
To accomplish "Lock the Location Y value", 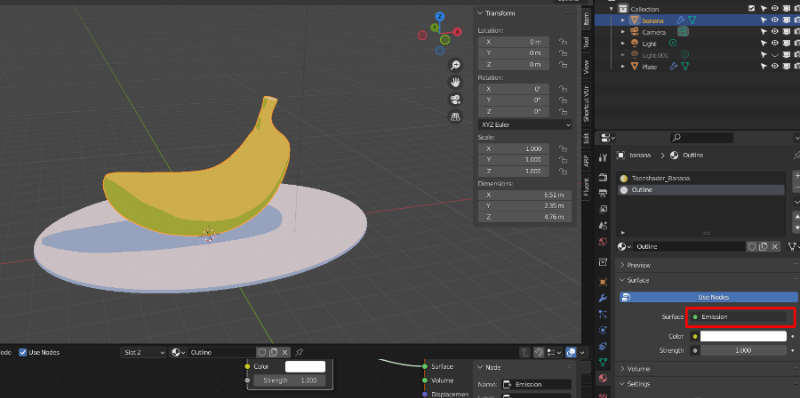I will (563, 53).
